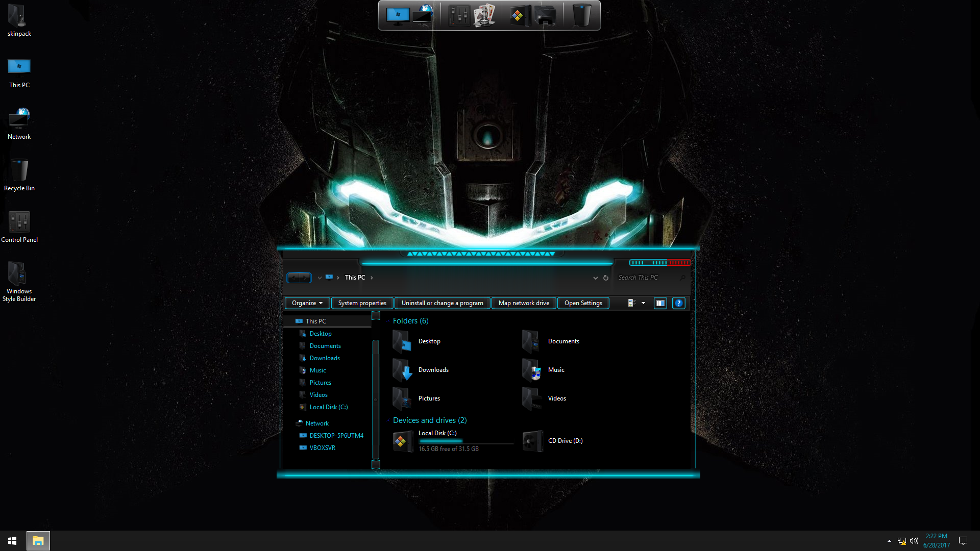Click Uninstall or change a program

(442, 303)
